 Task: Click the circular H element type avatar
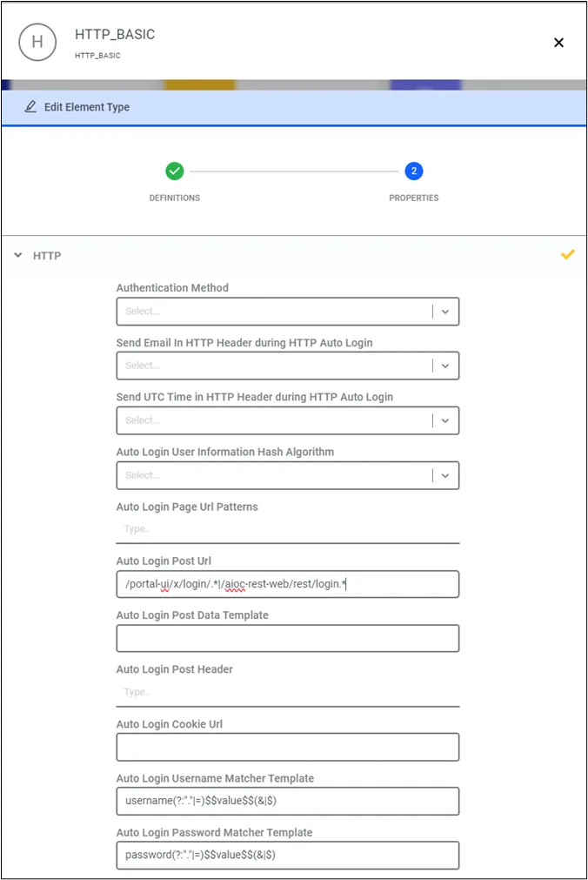[37, 42]
